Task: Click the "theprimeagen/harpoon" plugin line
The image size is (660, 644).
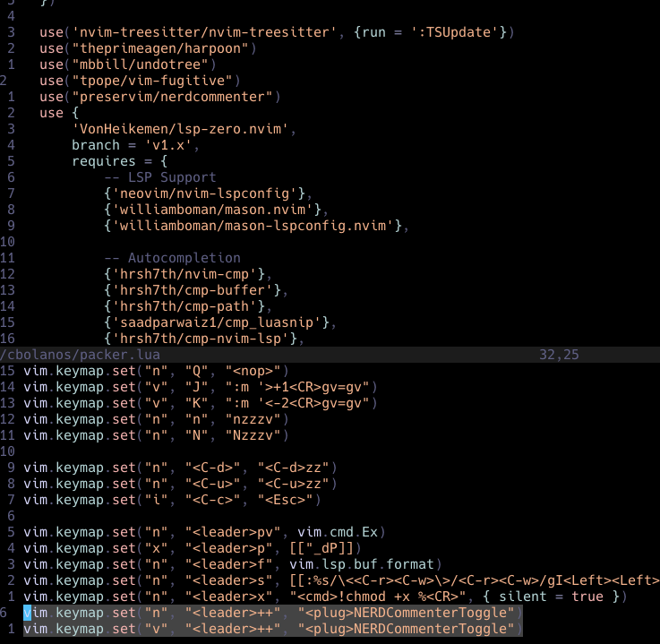Action: tap(148, 48)
